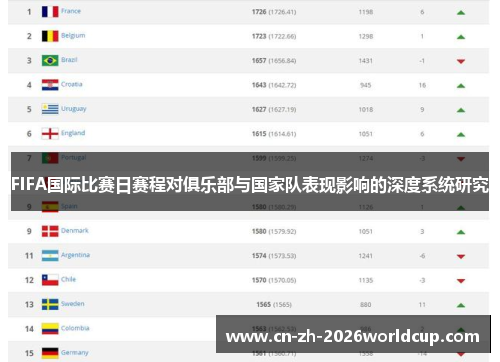Click the Croatia flag icon

pos(50,85)
